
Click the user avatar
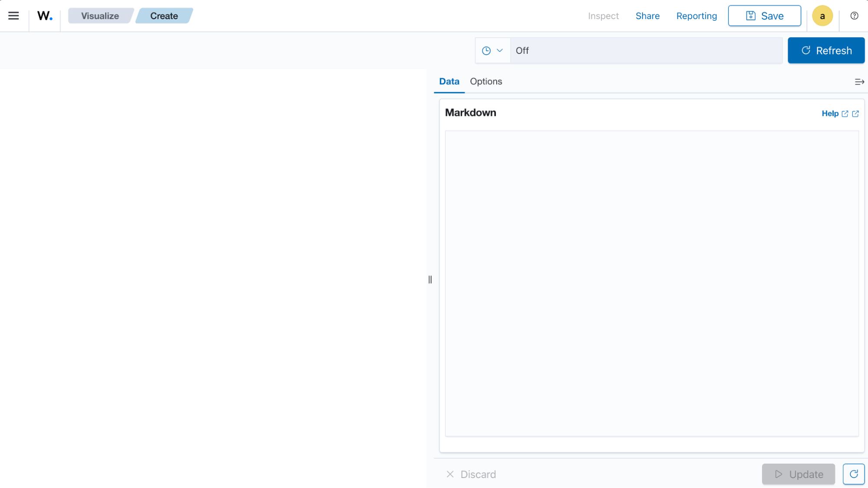(x=822, y=16)
